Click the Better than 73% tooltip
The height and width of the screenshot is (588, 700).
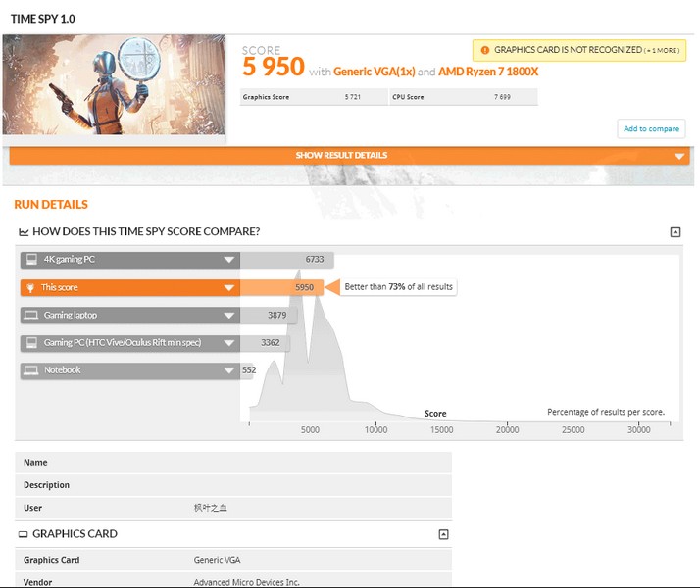[x=398, y=287]
